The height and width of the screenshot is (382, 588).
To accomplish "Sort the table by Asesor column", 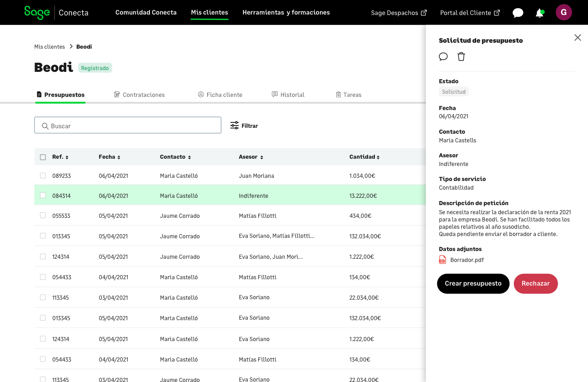I will pos(251,157).
